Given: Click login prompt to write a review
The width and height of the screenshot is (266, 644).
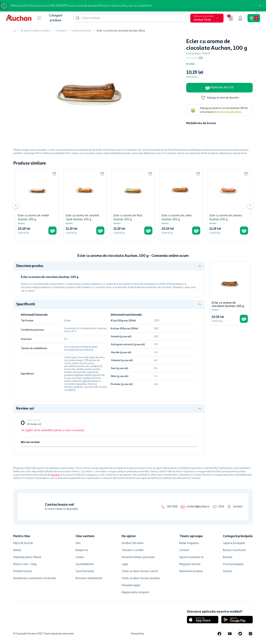Looking at the screenshot, I should click(53, 430).
